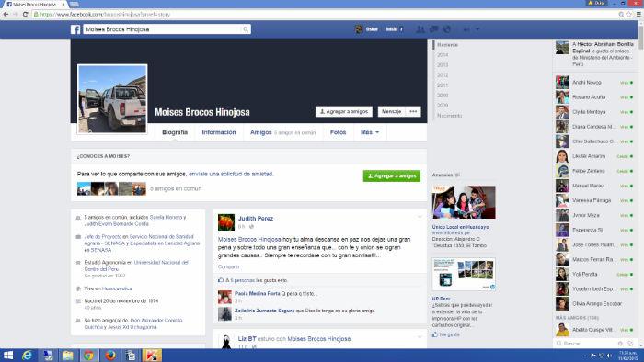Open account menu dropdown arrow in top bar
This screenshot has height=362, width=644.
tap(477, 29)
